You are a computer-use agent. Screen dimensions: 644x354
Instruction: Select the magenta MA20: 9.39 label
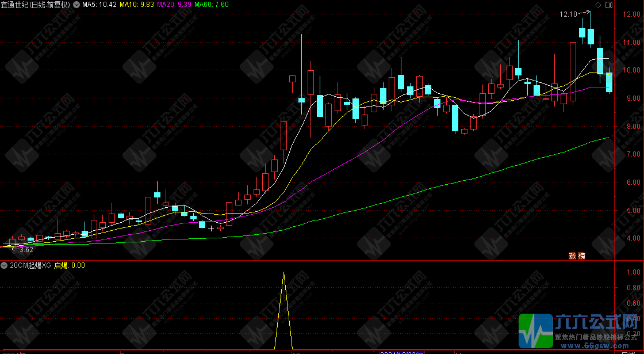174,5
